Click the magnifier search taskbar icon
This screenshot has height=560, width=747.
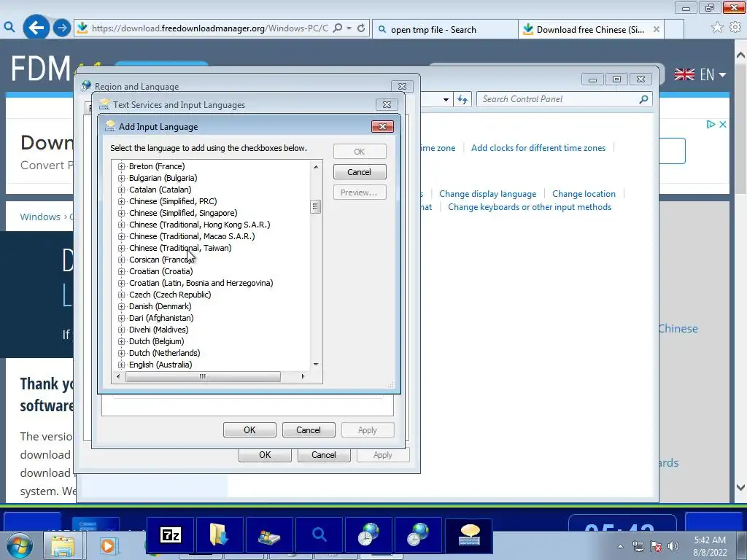(x=319, y=536)
